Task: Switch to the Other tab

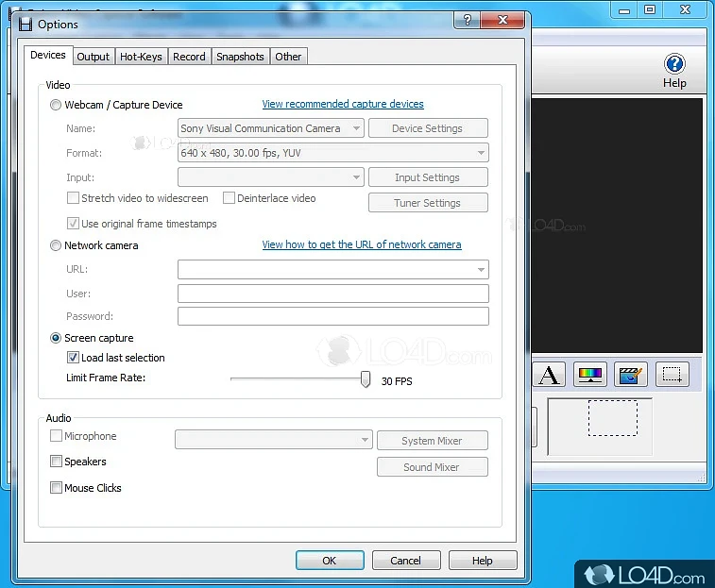Action: point(288,57)
